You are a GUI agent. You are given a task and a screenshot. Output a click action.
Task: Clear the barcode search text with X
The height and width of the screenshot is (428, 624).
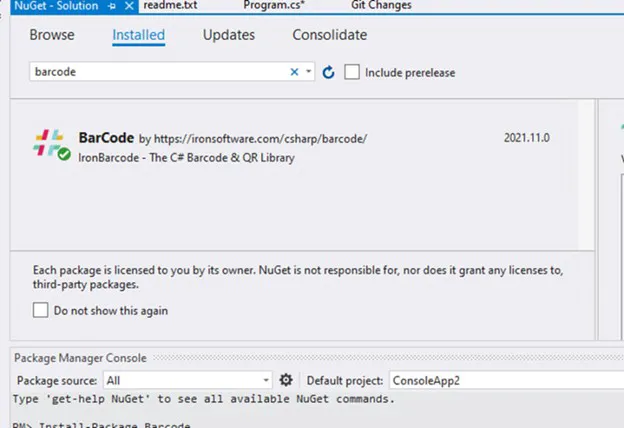294,72
